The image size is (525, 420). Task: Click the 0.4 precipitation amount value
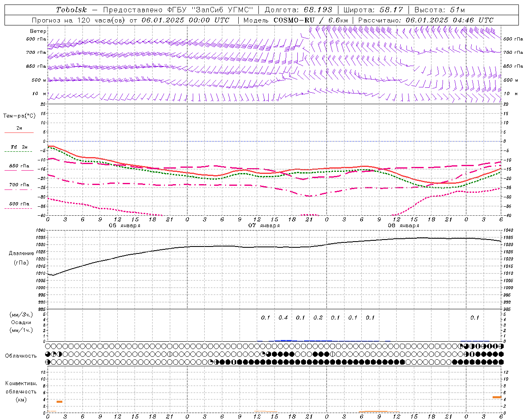(x=283, y=317)
